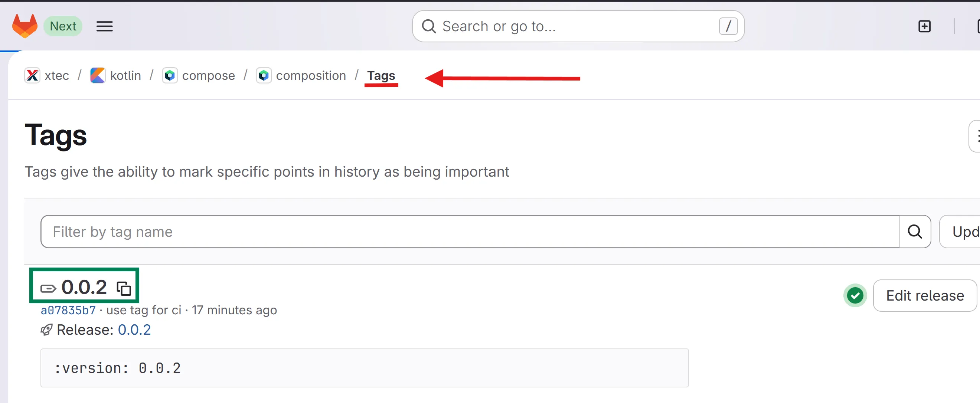980x403 pixels.
Task: Click the search magnifier button beside filter
Action: point(915,232)
